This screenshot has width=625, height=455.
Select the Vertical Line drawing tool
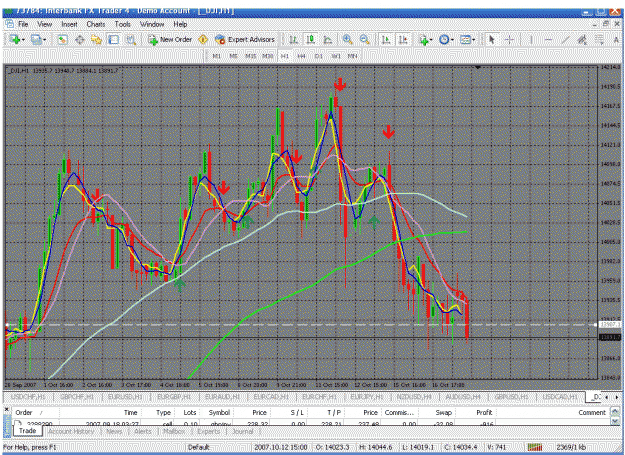click(x=531, y=39)
